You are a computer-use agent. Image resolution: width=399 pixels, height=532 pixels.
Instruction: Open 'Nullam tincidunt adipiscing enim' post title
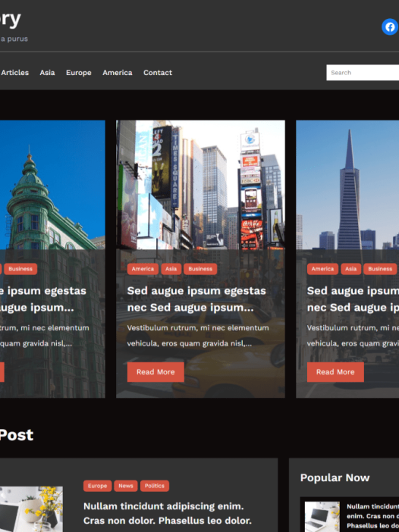pyautogui.click(x=168, y=513)
